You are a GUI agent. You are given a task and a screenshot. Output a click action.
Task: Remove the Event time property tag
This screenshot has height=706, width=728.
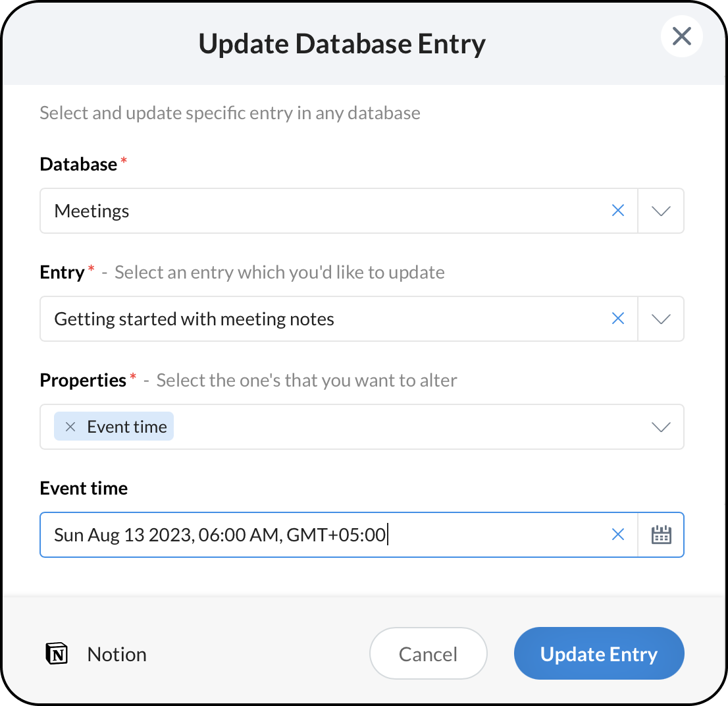71,427
